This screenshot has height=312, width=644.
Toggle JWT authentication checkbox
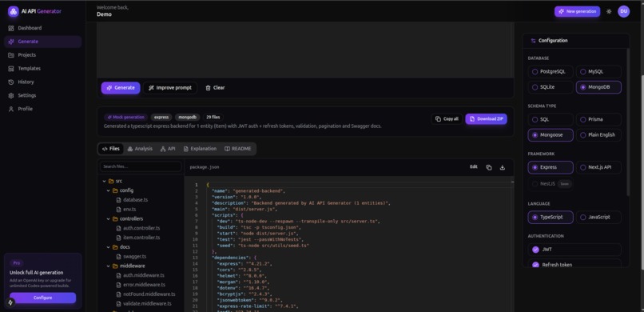(535, 250)
